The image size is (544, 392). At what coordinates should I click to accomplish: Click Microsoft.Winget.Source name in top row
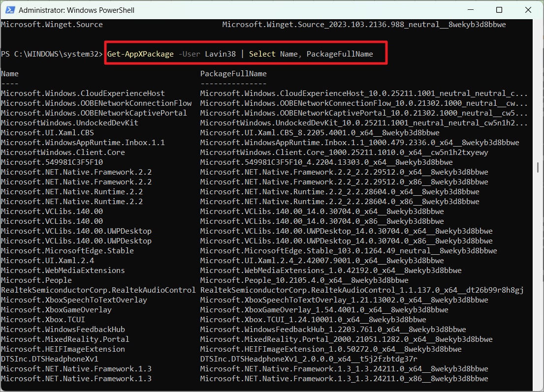[x=52, y=25]
